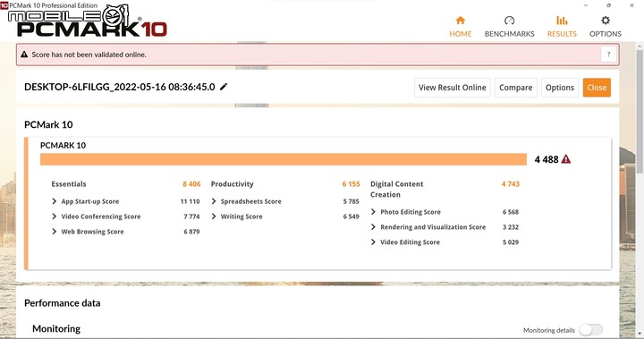The image size is (644, 339).
Task: Click the warning triangle next to 4 488
Action: (566, 159)
